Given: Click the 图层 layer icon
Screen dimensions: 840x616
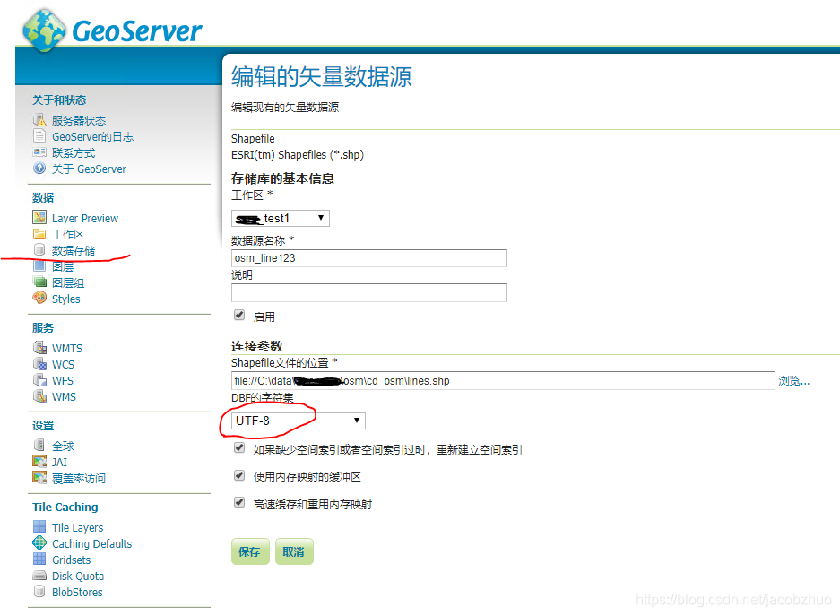Looking at the screenshot, I should 39,266.
